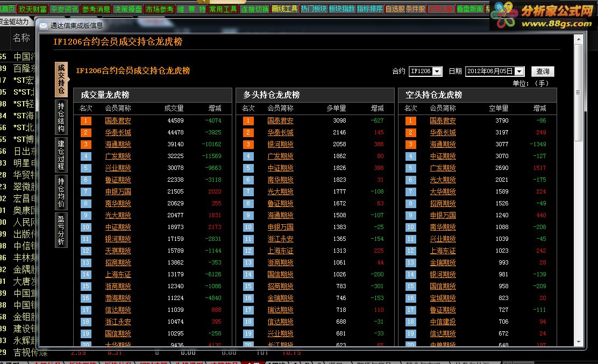
Task: Open 决策操盘 in top toolbar
Action: pos(128,9)
